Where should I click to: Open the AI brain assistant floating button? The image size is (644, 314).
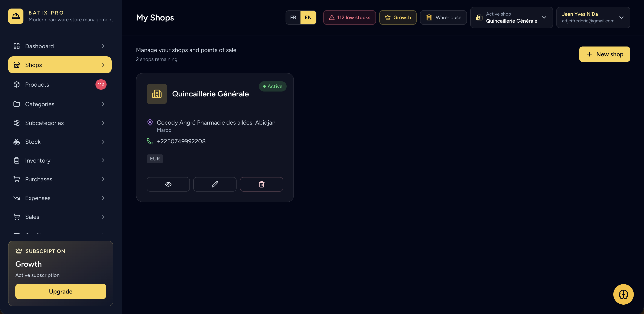click(623, 294)
